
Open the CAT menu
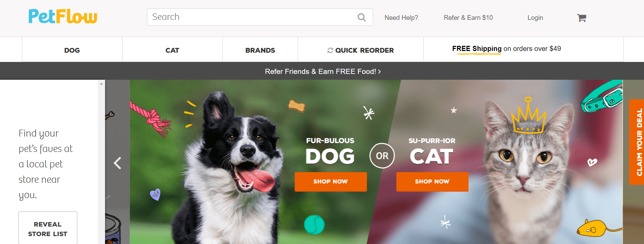point(172,50)
